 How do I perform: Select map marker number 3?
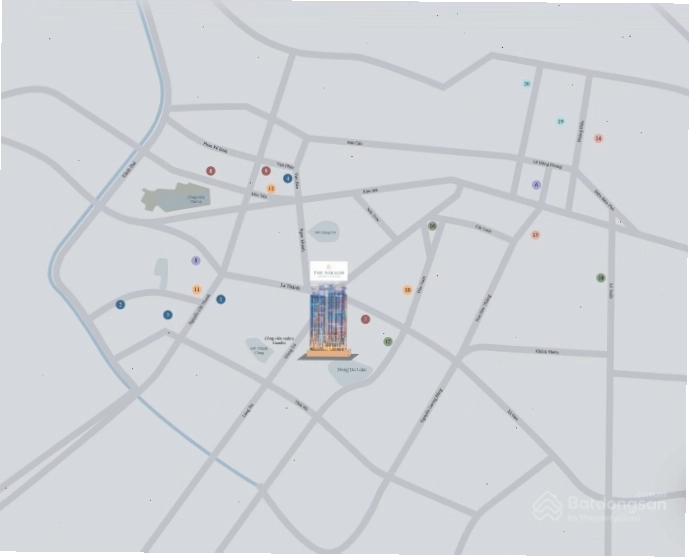[x=167, y=315]
